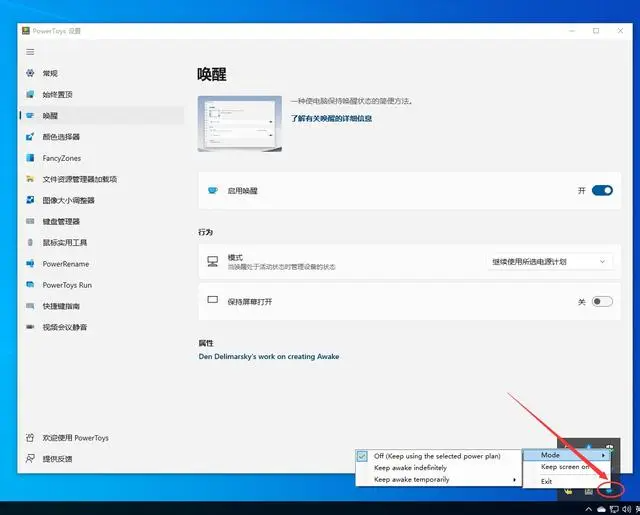Click the volume speaker tray icon
Viewport: 640px width, 515px height.
coord(627,509)
